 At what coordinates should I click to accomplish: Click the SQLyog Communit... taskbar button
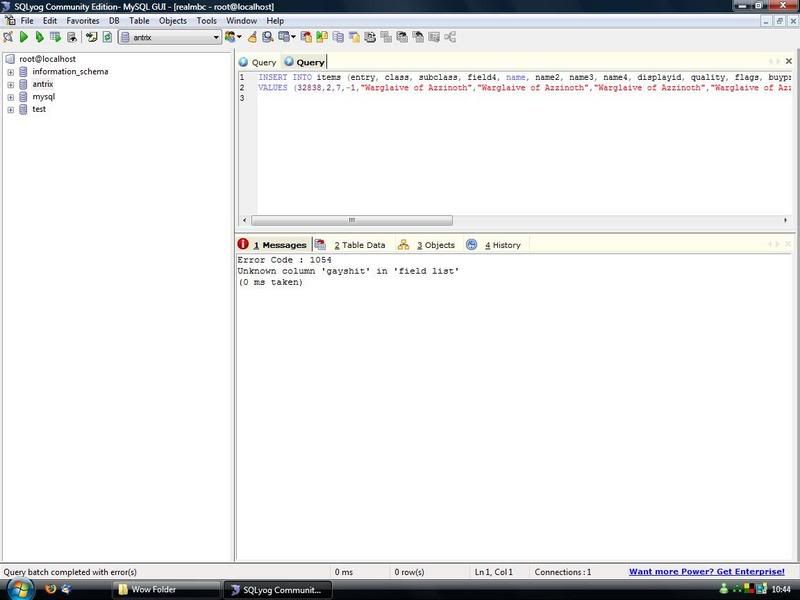[278, 590]
